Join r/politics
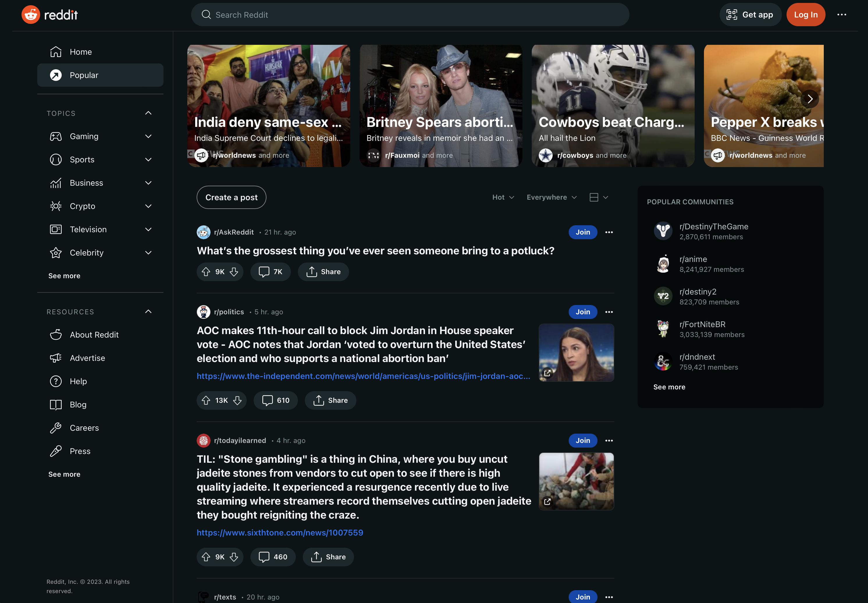Image resolution: width=868 pixels, height=603 pixels. pos(583,312)
